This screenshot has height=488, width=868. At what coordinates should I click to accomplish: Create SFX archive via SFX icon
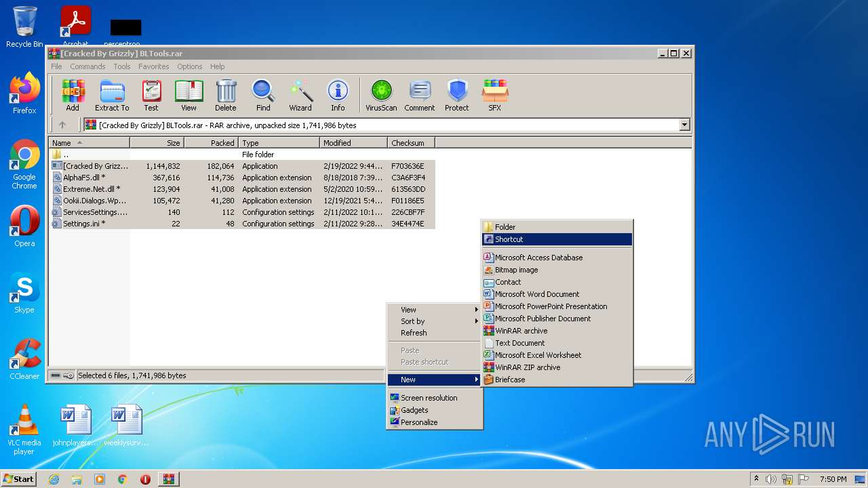pos(495,95)
